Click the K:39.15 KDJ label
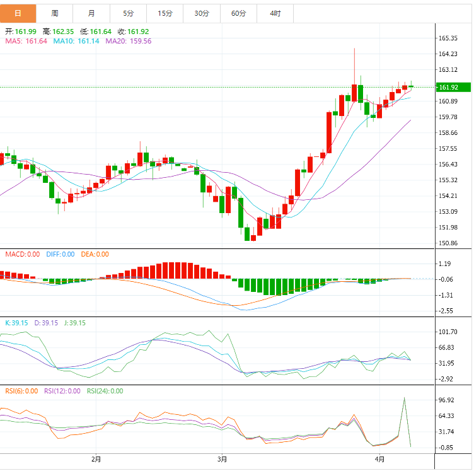This screenshot has height=476, width=474. point(17,323)
